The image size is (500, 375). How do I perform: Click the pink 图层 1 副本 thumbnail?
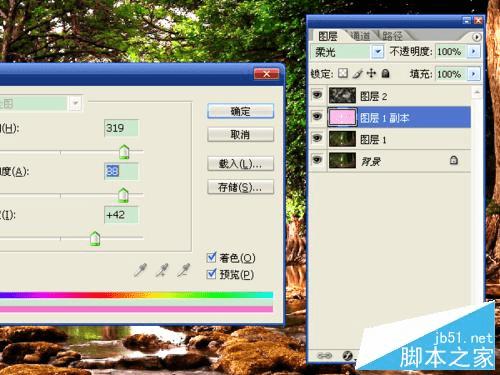[342, 117]
